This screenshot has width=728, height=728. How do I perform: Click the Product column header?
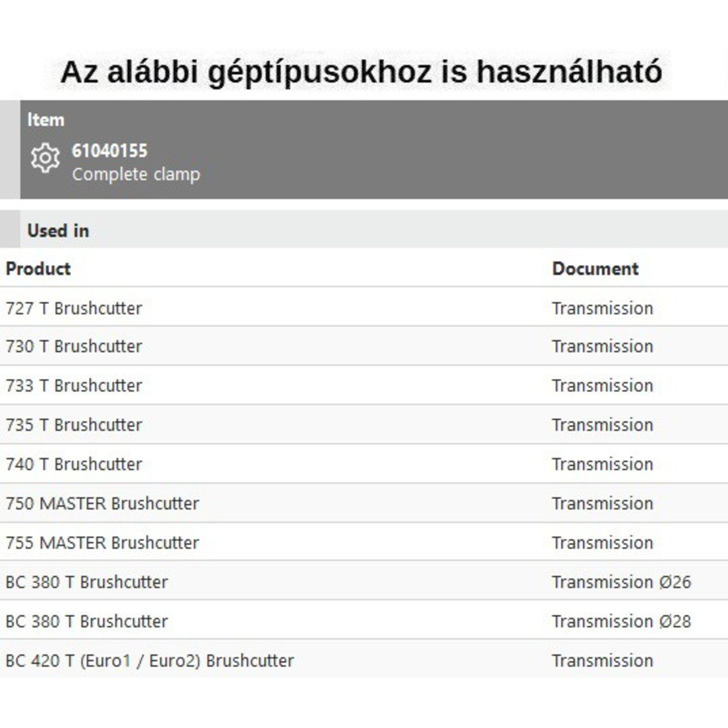pyautogui.click(x=38, y=269)
